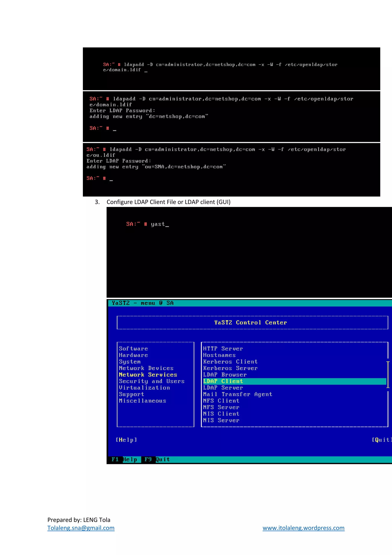Open Tolaleng.sna@gmail.com email link
The image size is (392, 555).
[81, 528]
